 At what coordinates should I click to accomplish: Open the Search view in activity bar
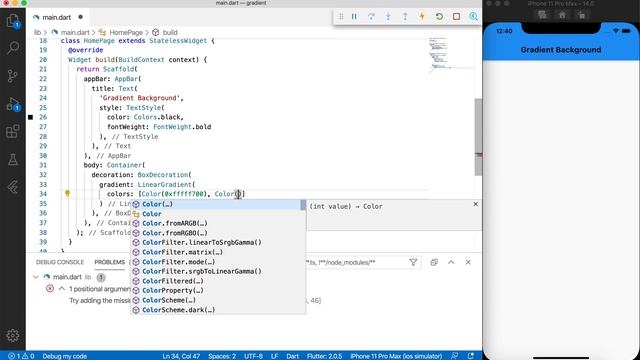pos(13,48)
